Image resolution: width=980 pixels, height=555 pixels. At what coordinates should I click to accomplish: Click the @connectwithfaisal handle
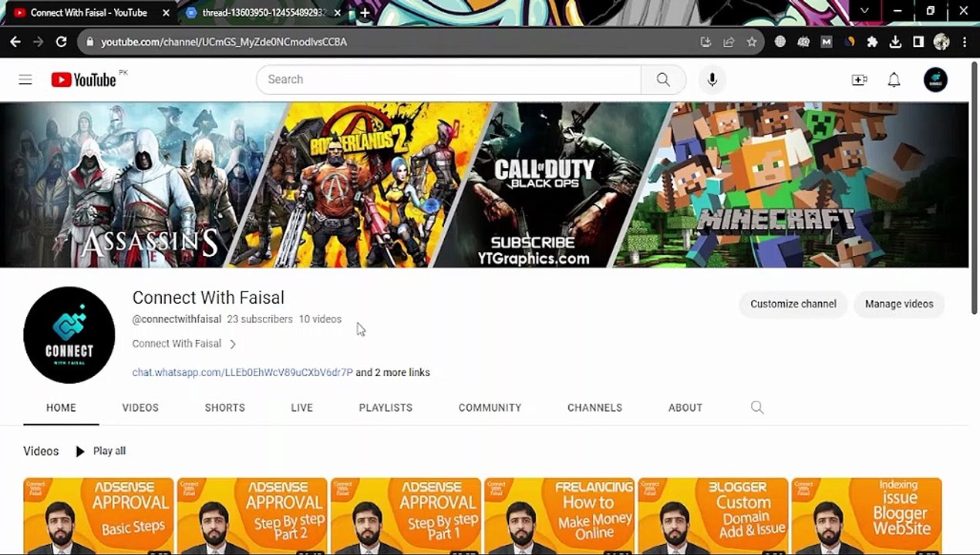point(177,319)
